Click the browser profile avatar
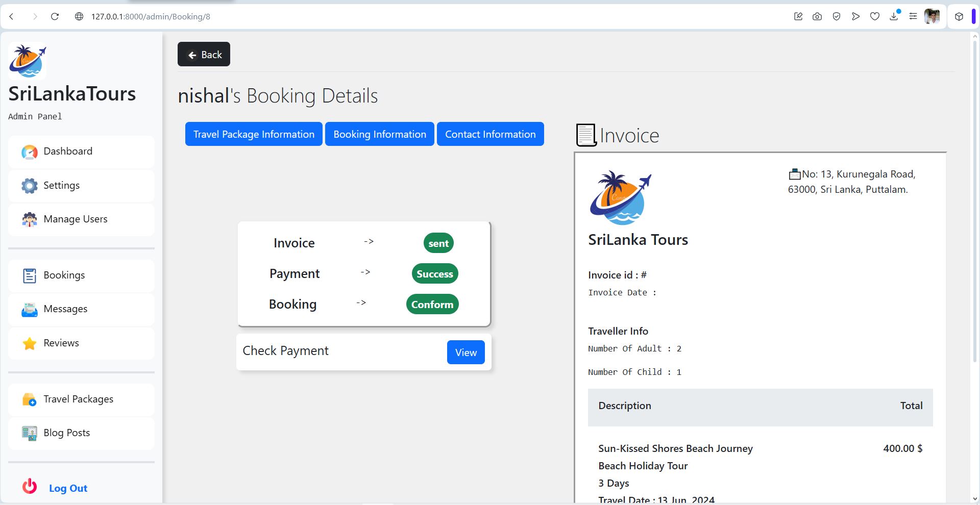This screenshot has height=505, width=980. [x=932, y=16]
